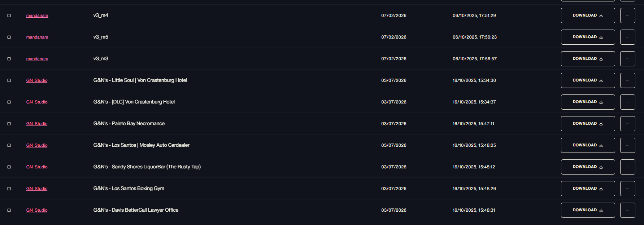Open GN_Studio link on Mosley Auto Cardealer row
This screenshot has width=644, height=225.
[37, 145]
